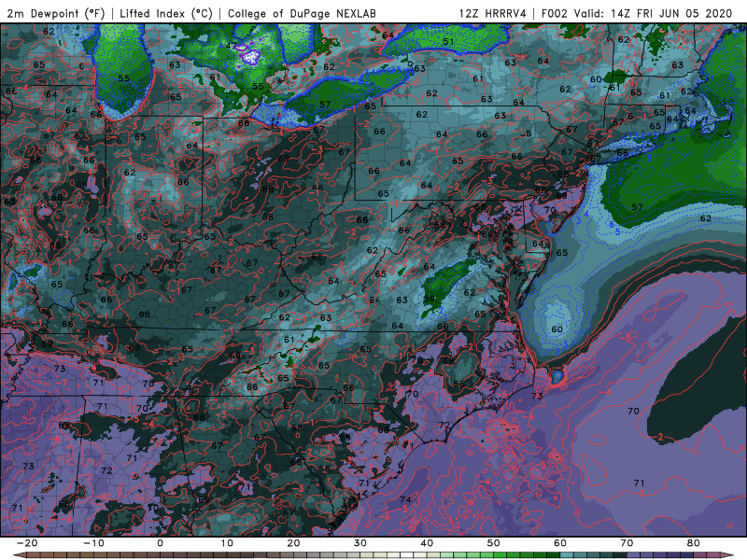Click the 60 label on the color scale
Image resolution: width=747 pixels, height=560 pixels.
560,543
